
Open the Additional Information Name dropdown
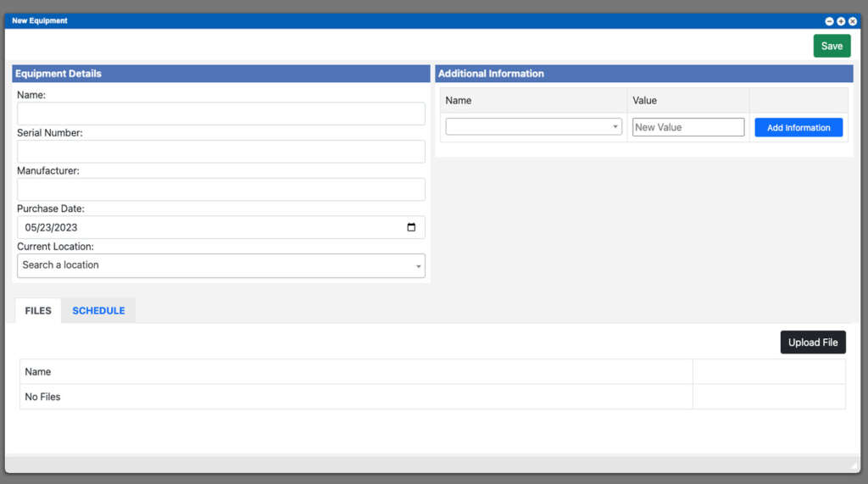[533, 127]
